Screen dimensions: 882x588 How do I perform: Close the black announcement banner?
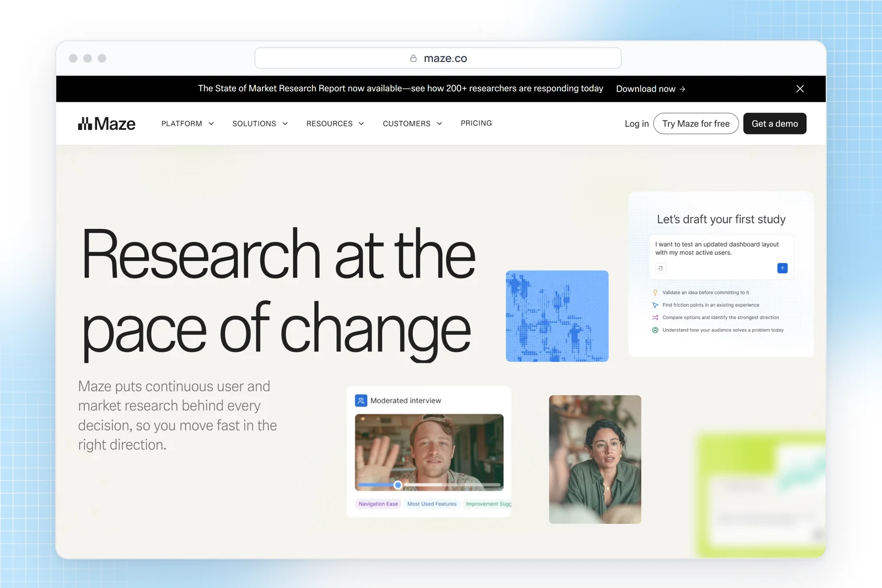800,88
